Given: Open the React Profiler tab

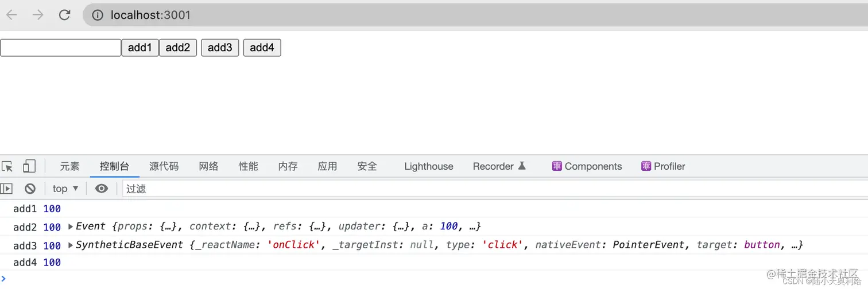Looking at the screenshot, I should (x=663, y=166).
